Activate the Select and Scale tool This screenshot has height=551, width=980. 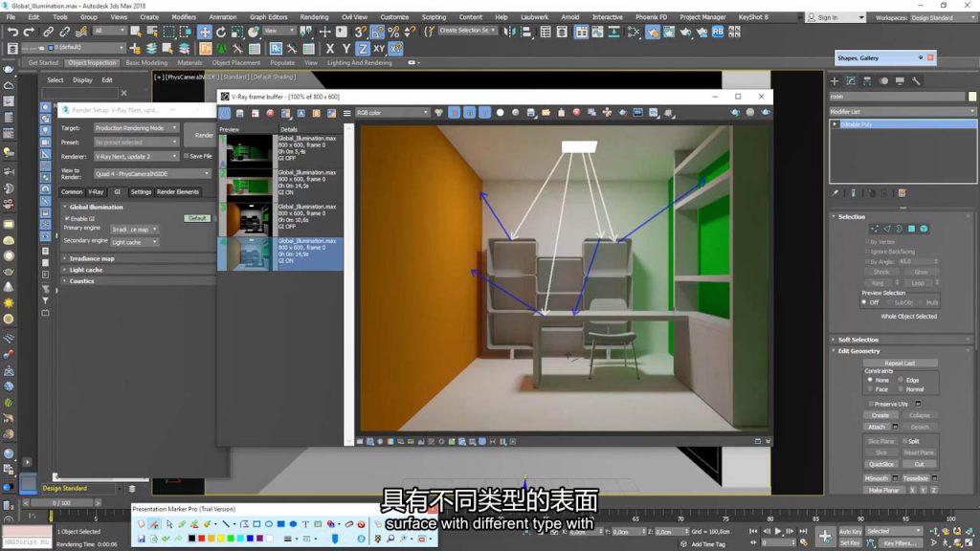pyautogui.click(x=237, y=32)
